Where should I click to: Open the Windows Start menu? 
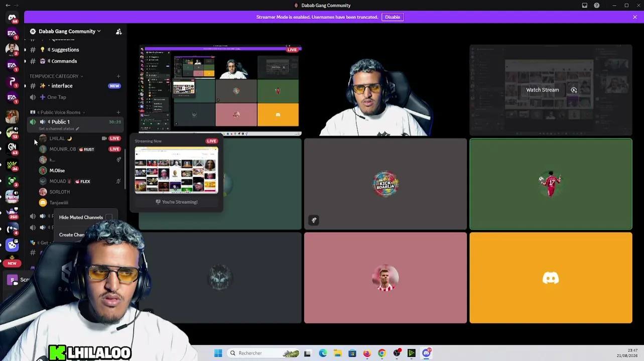pos(218,353)
